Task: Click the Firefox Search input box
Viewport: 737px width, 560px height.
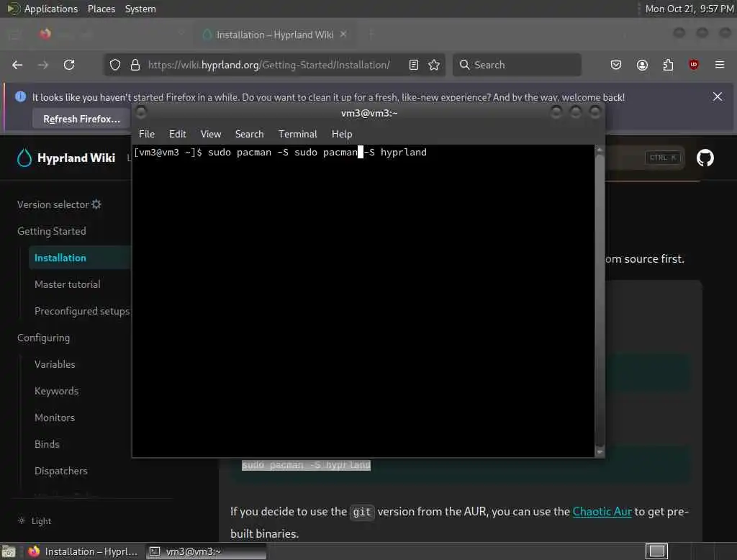Action: (x=517, y=65)
